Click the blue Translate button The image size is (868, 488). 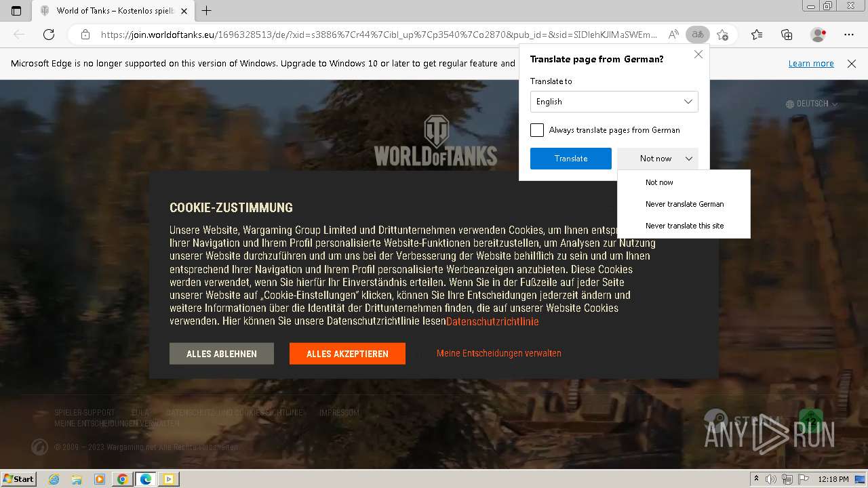click(571, 159)
